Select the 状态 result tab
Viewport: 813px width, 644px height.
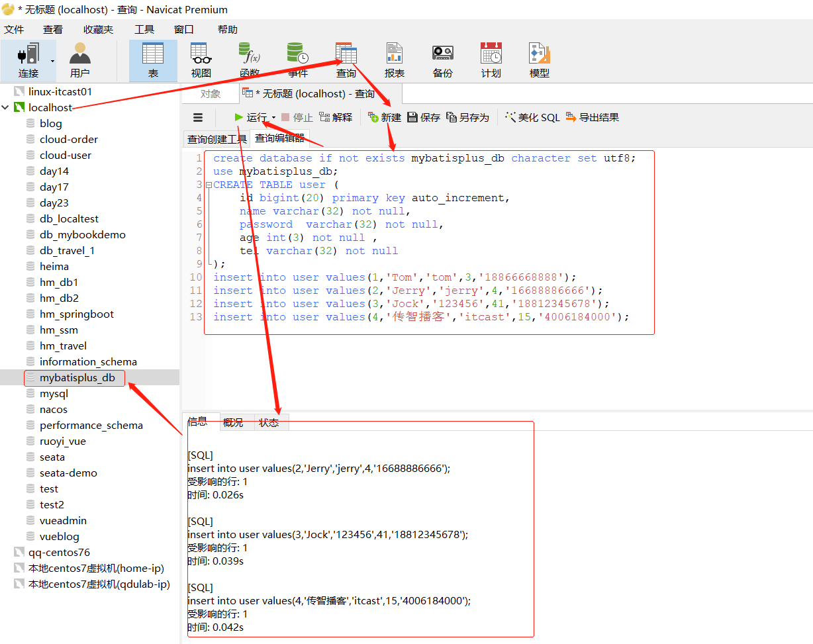[x=269, y=422]
